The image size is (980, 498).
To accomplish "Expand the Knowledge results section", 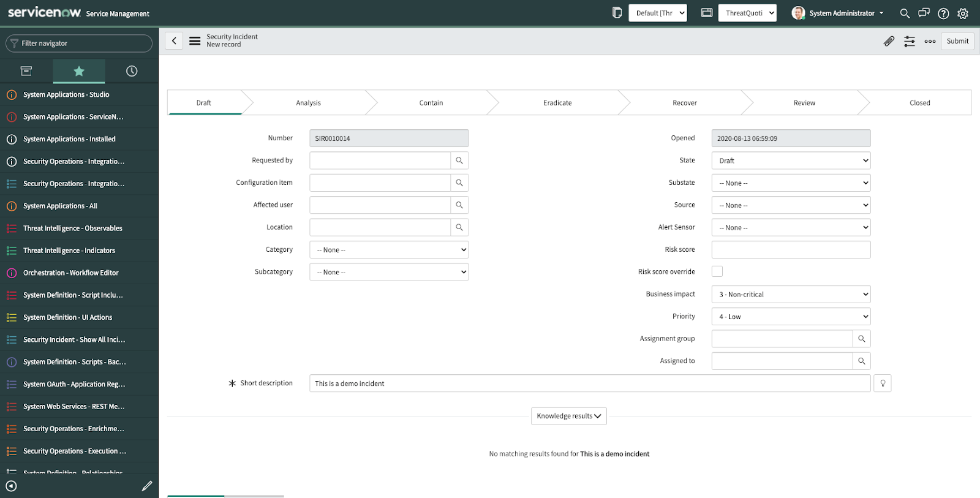I will (568, 416).
